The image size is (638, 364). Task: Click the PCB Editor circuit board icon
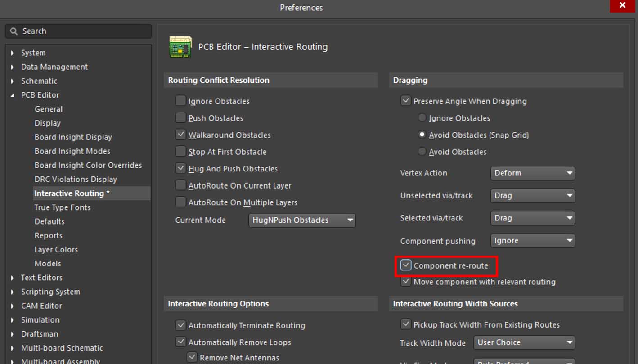(x=180, y=47)
